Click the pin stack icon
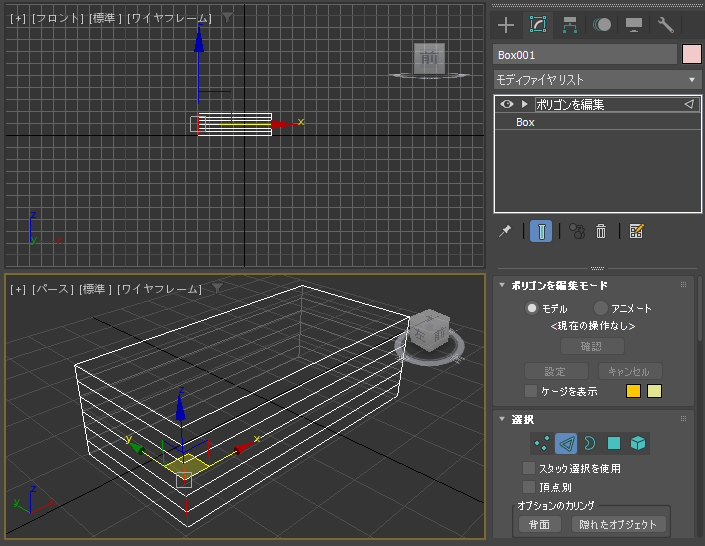Screen dimensions: 705x546 click(x=505, y=231)
